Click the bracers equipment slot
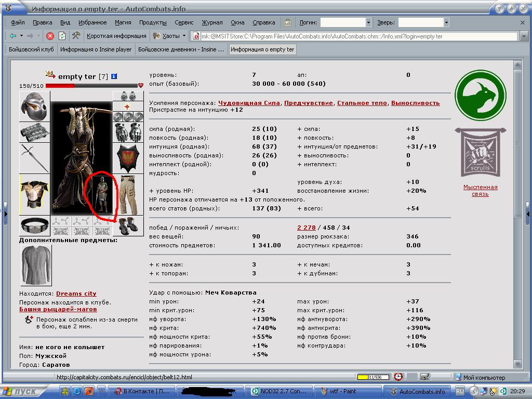The width and height of the screenshot is (532, 399). pos(35,132)
